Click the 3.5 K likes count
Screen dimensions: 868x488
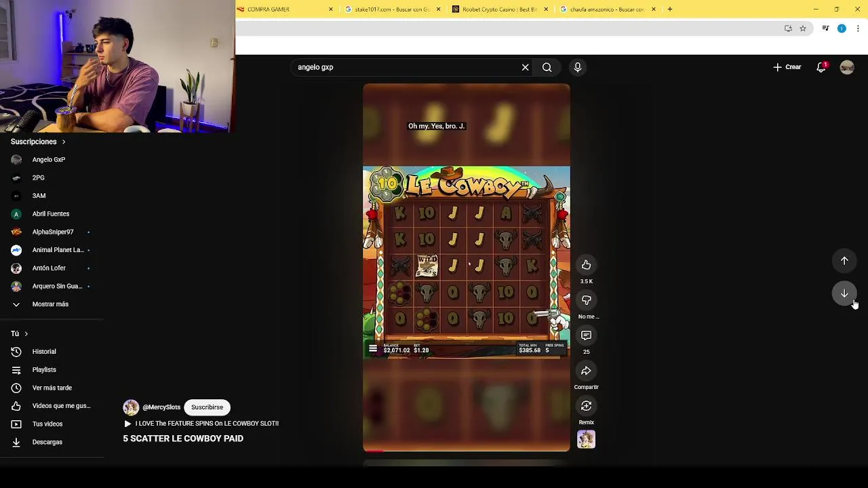click(587, 281)
